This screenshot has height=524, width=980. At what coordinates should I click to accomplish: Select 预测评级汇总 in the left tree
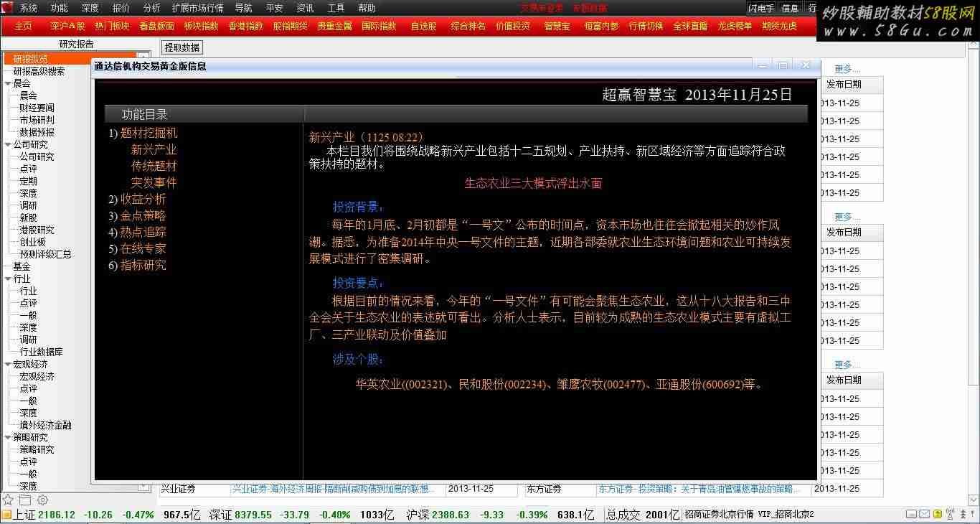[x=45, y=254]
